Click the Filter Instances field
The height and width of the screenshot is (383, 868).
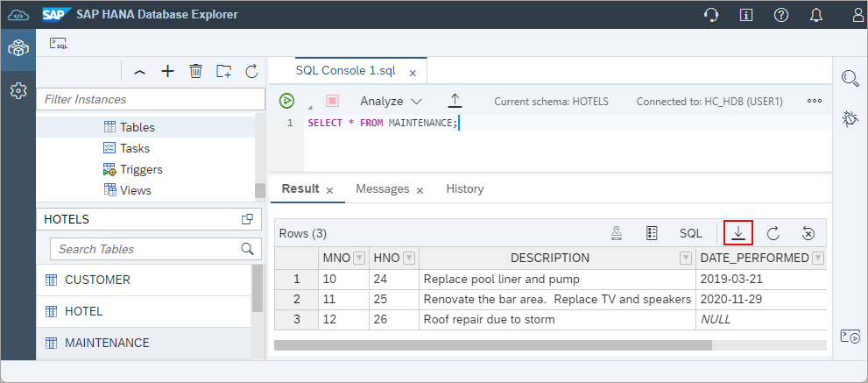click(x=151, y=99)
